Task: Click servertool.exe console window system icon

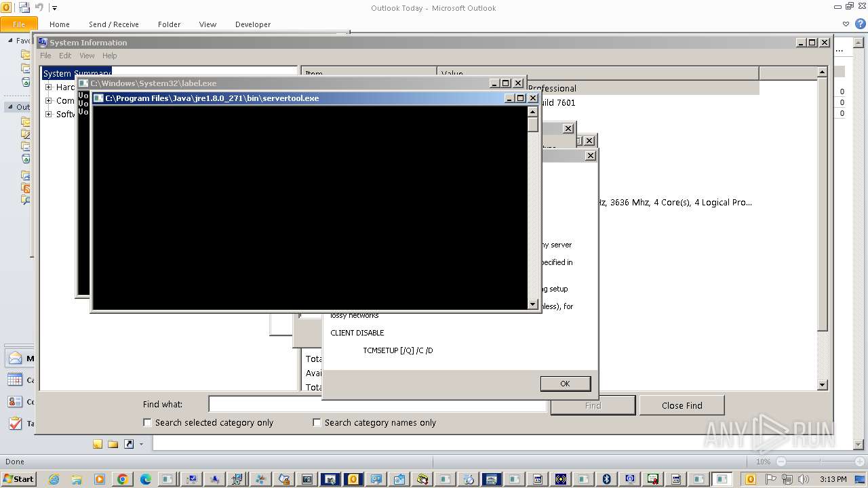Action: (x=98, y=98)
